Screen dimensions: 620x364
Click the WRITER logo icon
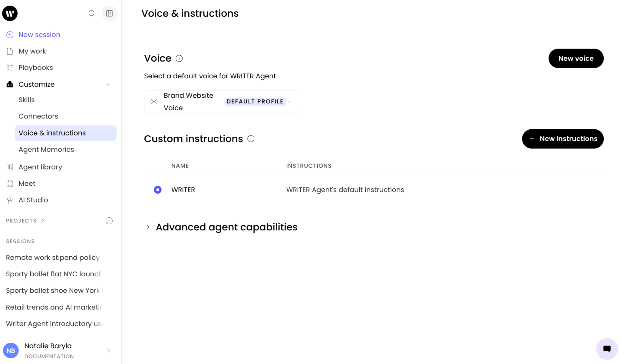pos(10,13)
